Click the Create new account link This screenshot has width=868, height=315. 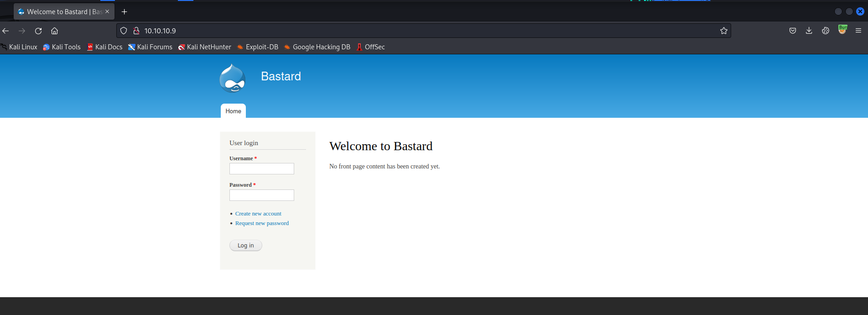pos(258,214)
